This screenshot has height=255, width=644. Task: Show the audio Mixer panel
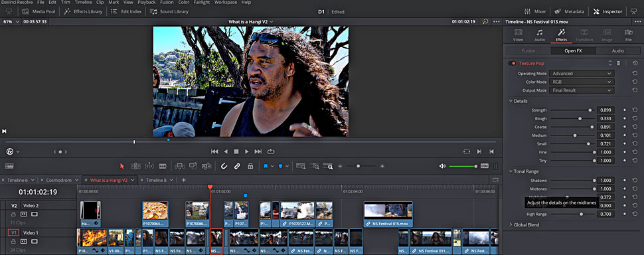pyautogui.click(x=535, y=11)
